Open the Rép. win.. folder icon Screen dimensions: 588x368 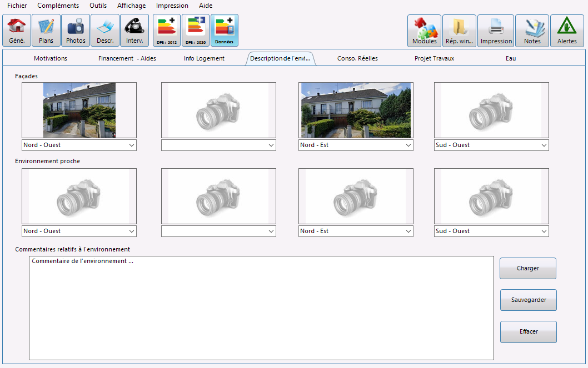point(460,31)
